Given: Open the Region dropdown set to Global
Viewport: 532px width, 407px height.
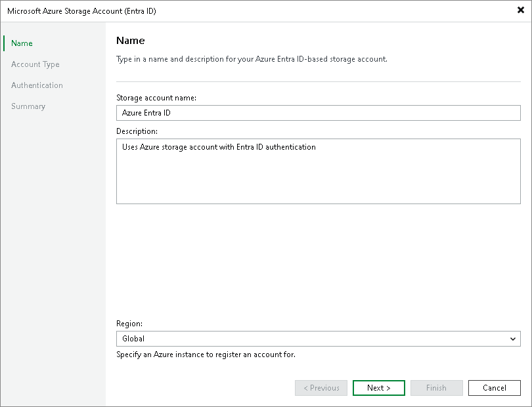Looking at the screenshot, I should [319, 339].
